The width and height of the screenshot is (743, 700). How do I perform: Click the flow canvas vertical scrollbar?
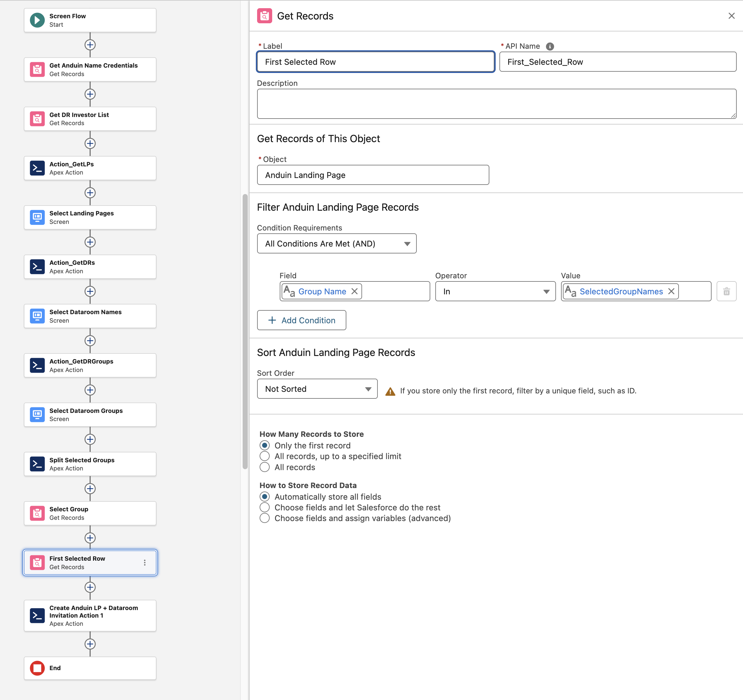pos(245,331)
